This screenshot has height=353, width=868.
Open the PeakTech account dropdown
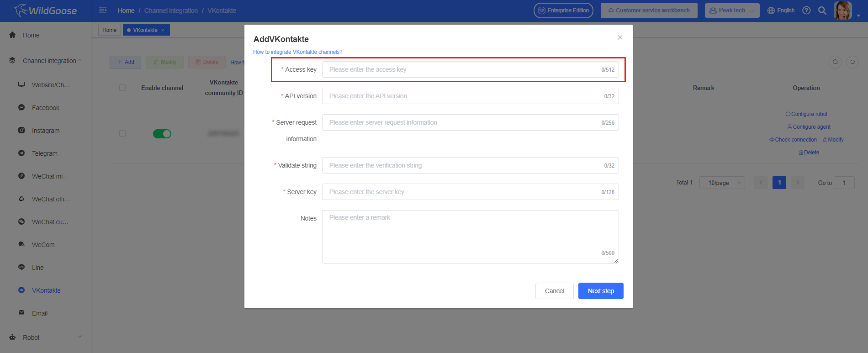732,10
